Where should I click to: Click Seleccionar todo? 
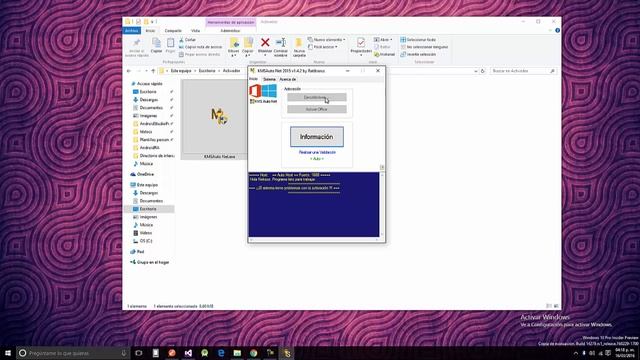pos(418,40)
